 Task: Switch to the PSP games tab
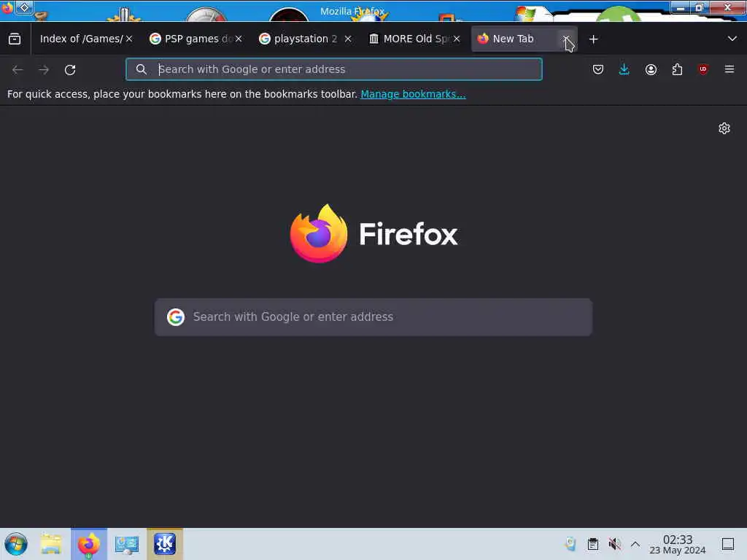pos(192,39)
